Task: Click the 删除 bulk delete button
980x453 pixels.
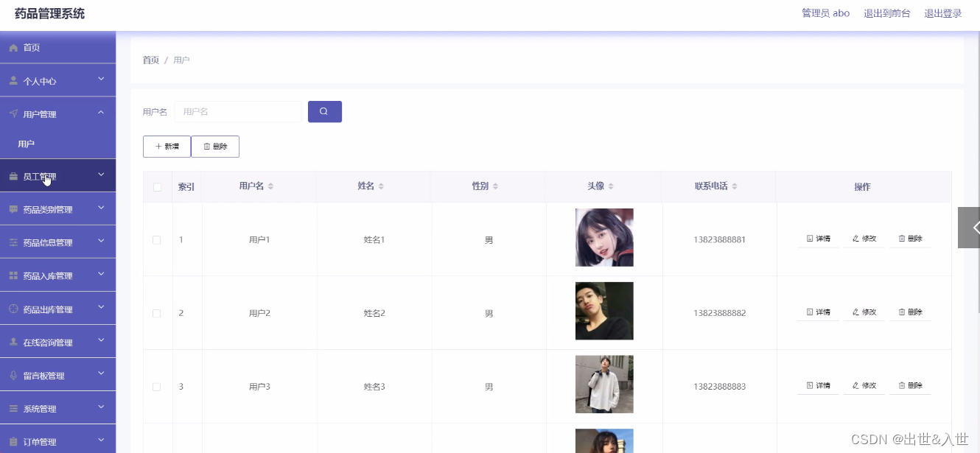Action: (x=215, y=147)
